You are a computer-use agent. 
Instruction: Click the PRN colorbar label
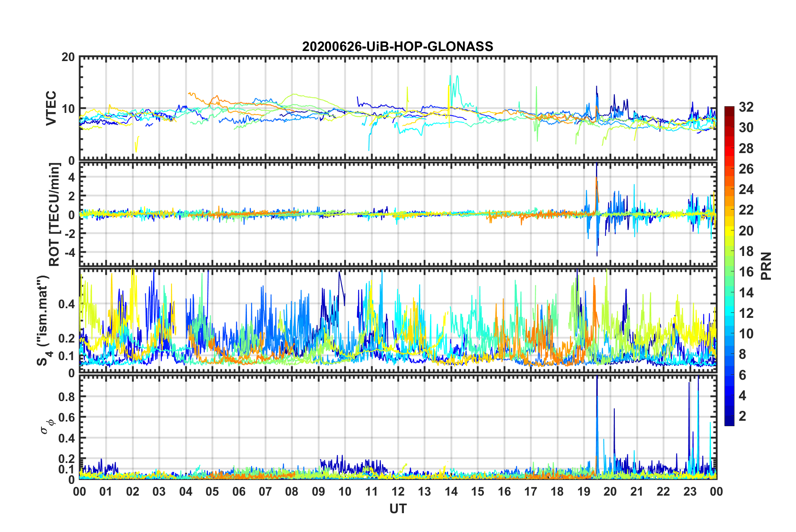pyautogui.click(x=766, y=266)
